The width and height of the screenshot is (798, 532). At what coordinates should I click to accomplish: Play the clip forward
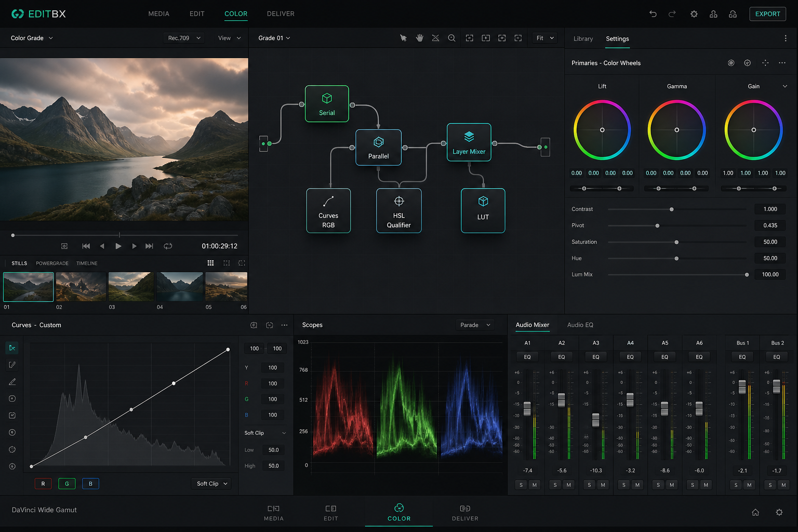(x=118, y=246)
